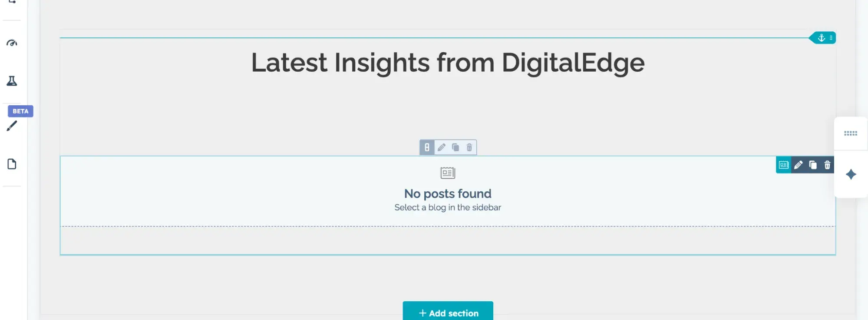868x320 pixels.
Task: Open the dotted grid widgets panel
Action: [x=851, y=133]
